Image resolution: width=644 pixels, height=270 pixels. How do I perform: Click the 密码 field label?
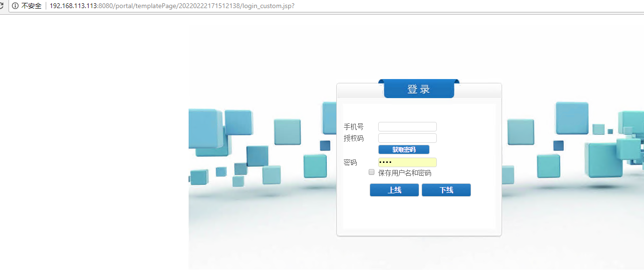tap(350, 162)
